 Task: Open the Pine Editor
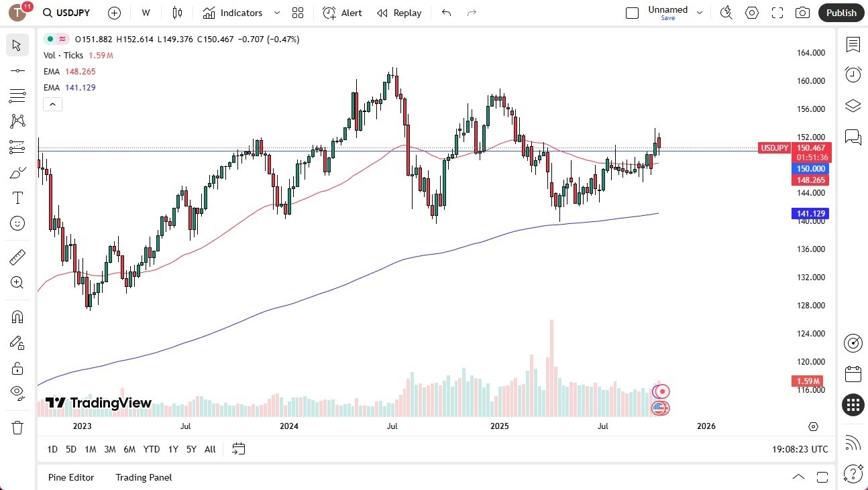point(71,477)
